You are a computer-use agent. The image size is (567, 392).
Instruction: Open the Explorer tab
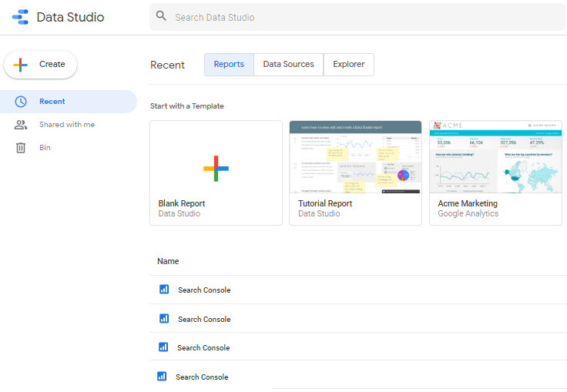(x=348, y=65)
